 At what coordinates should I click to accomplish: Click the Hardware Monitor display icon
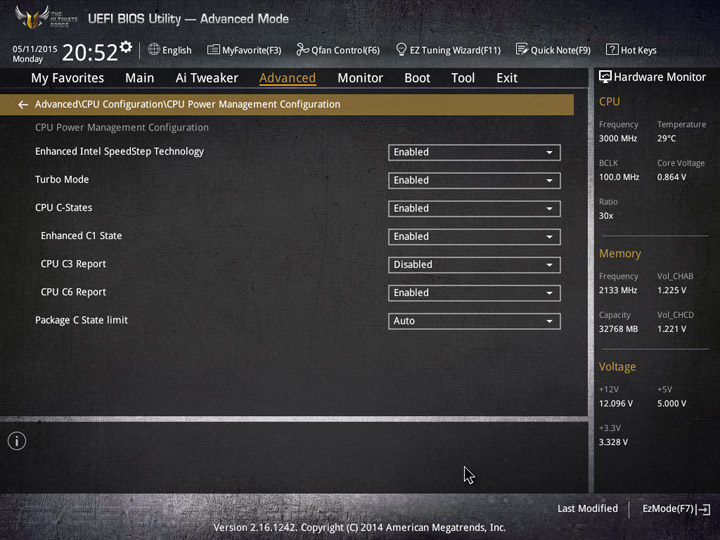click(x=605, y=77)
